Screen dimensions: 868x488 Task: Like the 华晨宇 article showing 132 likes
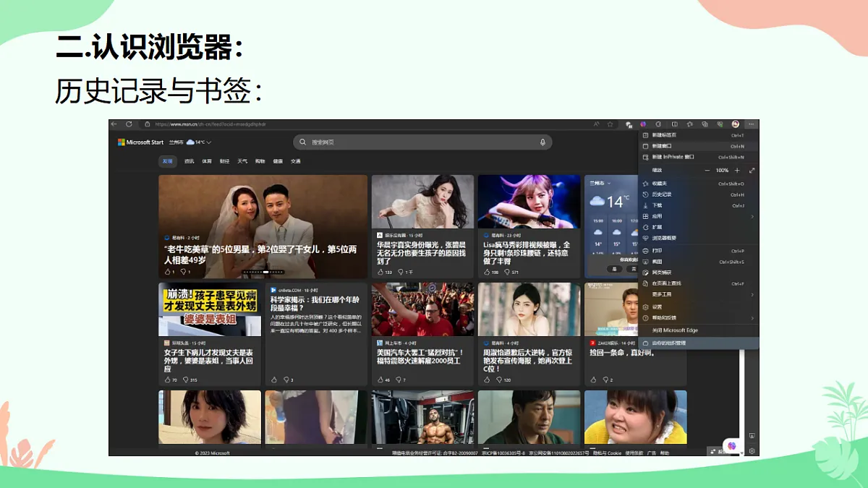(380, 272)
